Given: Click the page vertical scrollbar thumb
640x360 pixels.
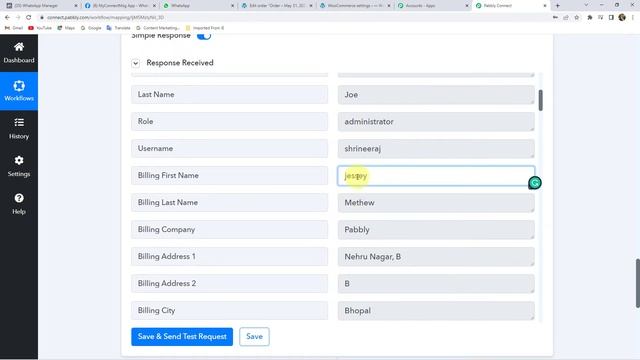Looking at the screenshot, I should [x=638, y=283].
